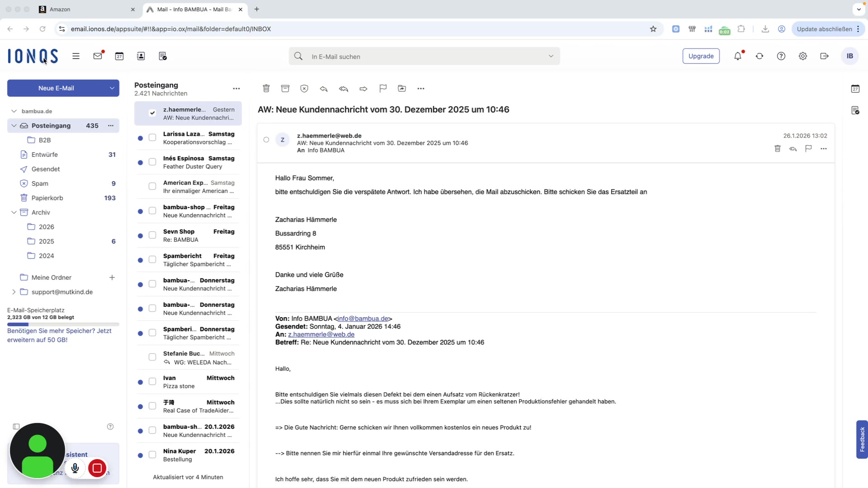Click the notifications bell icon

738,56
